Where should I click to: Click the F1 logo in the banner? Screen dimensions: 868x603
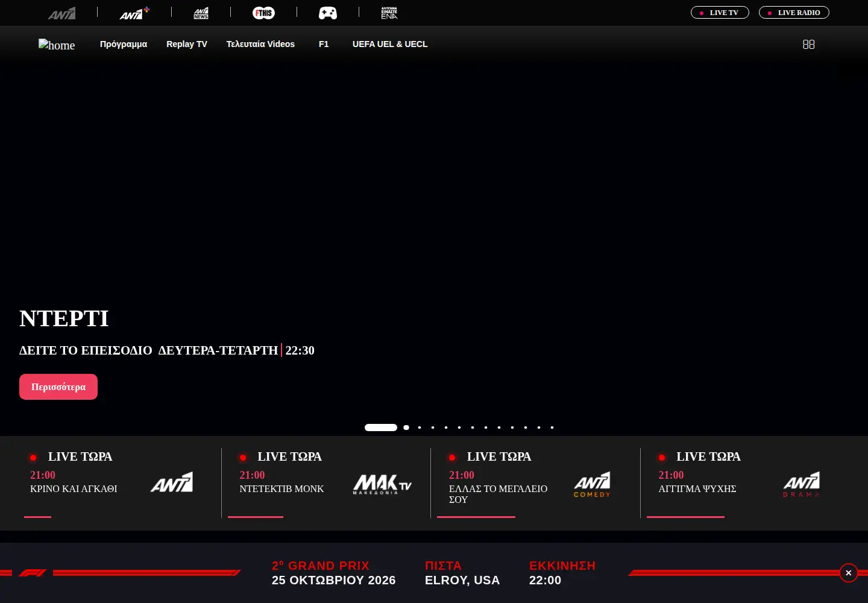pyautogui.click(x=33, y=573)
